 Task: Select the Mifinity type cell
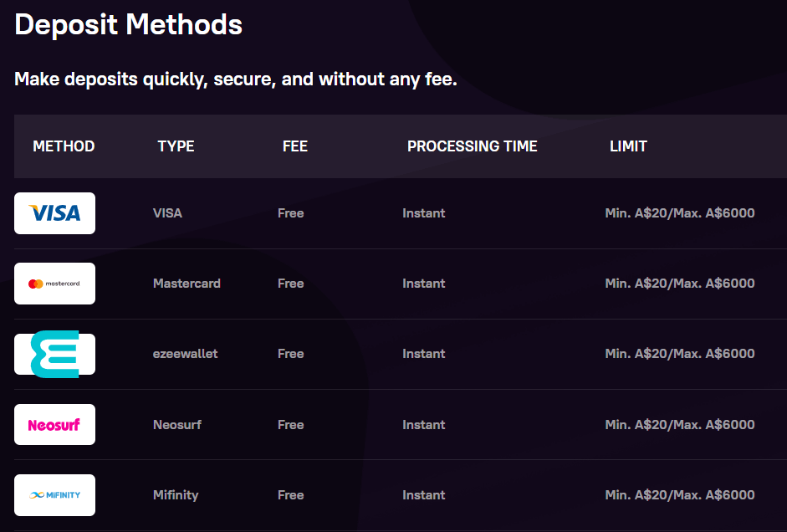click(x=176, y=495)
